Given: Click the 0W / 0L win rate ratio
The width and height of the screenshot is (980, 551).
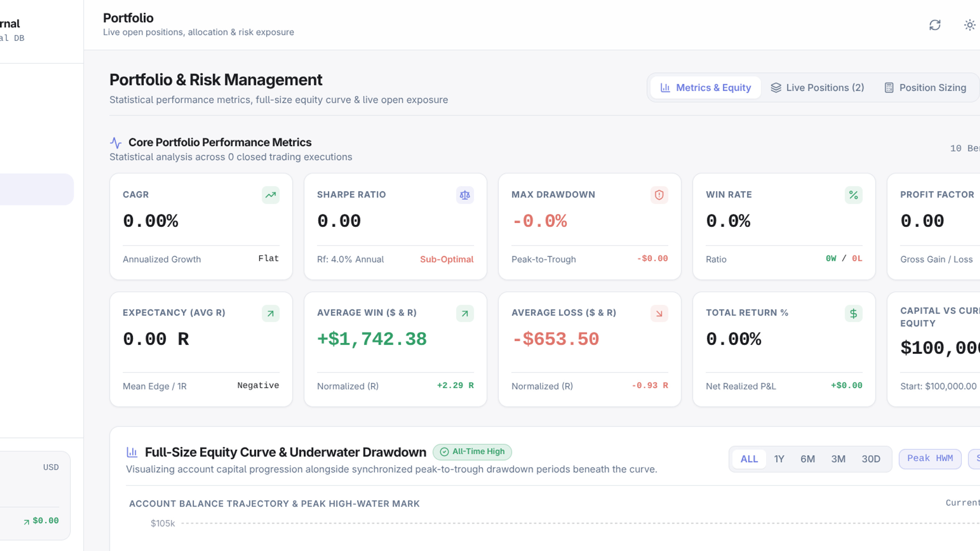Looking at the screenshot, I should coord(844,259).
